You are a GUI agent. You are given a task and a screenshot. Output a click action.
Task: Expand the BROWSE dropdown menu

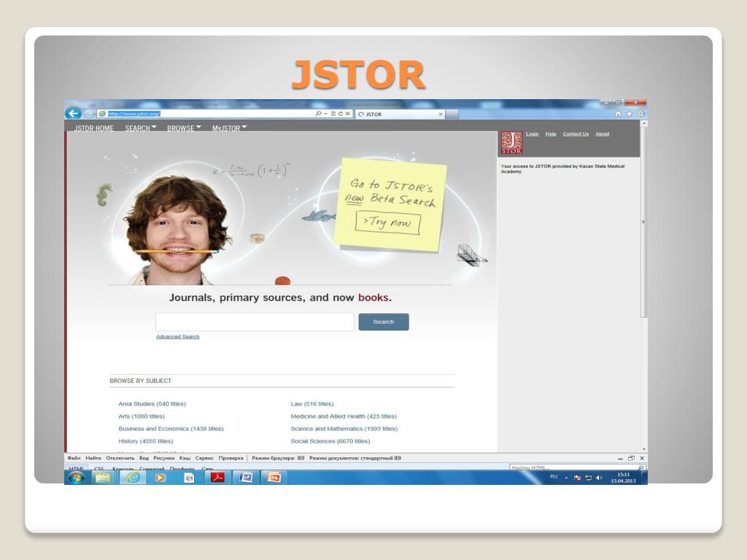[x=184, y=128]
